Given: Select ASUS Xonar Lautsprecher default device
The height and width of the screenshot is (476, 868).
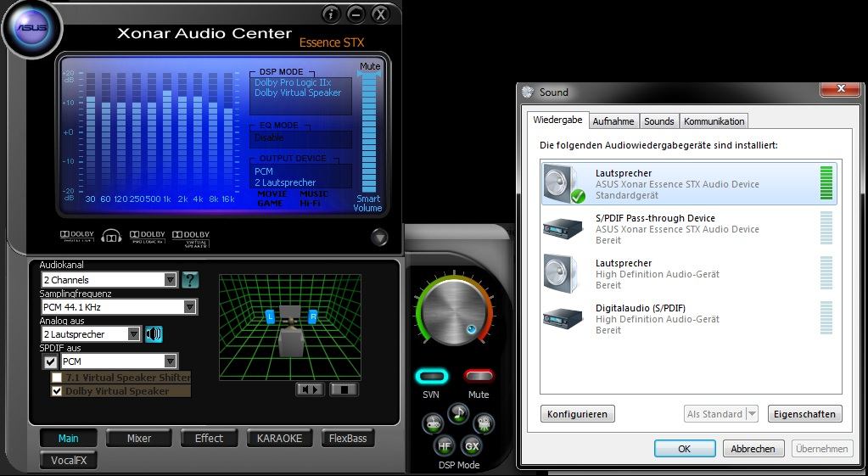Looking at the screenshot, I should (689, 183).
